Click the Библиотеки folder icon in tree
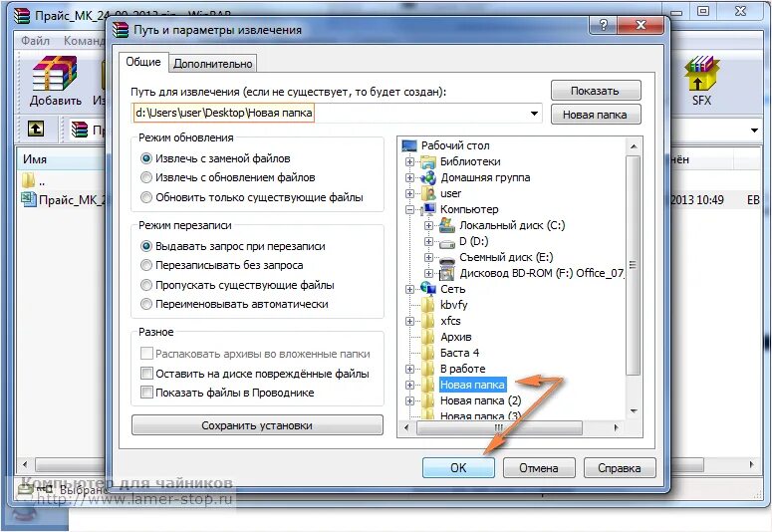Screen dimensions: 772x532 (x=428, y=161)
